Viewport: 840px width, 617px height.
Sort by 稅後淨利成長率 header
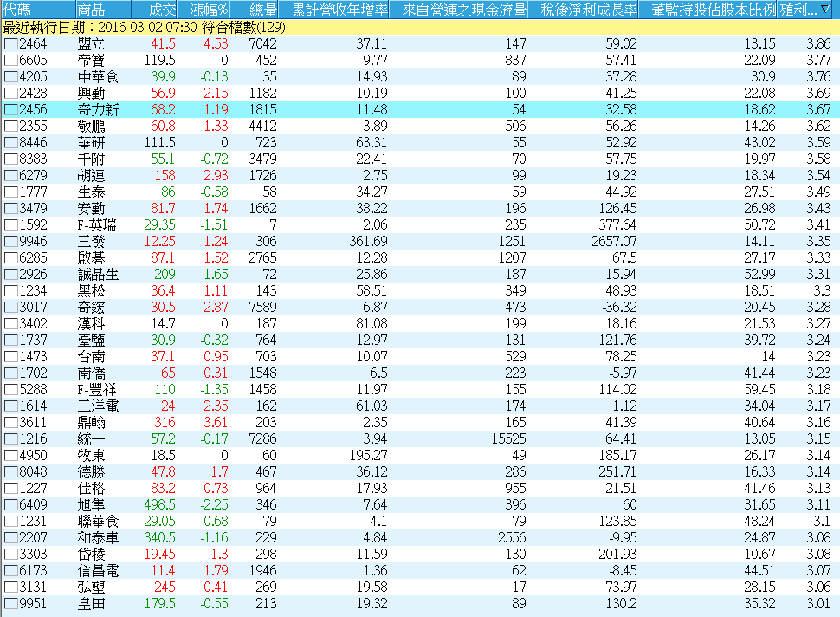[x=584, y=10]
